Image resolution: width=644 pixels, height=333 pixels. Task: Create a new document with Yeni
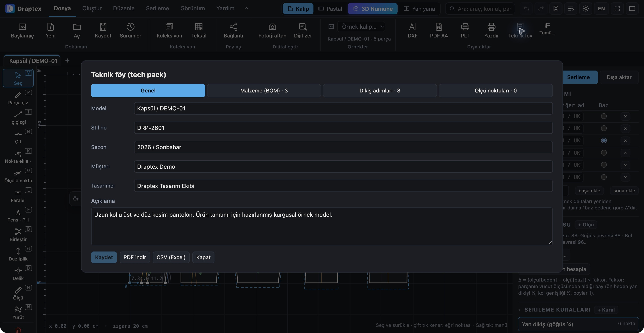(x=51, y=30)
